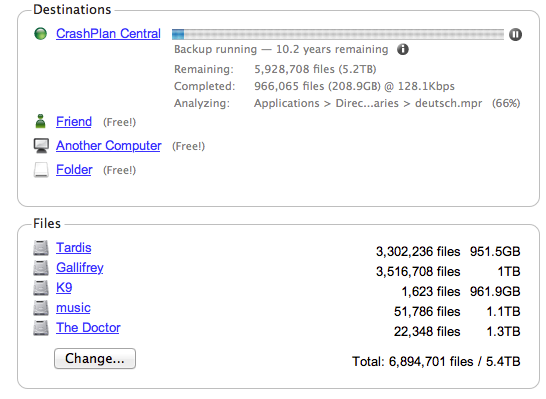Open the Folder destination link
546x399 pixels.
pyautogui.click(x=74, y=170)
